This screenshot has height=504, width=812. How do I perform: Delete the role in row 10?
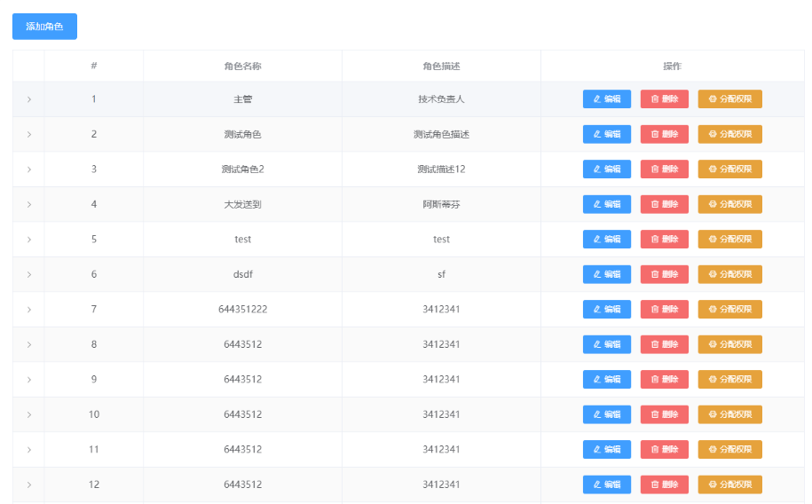(x=664, y=414)
